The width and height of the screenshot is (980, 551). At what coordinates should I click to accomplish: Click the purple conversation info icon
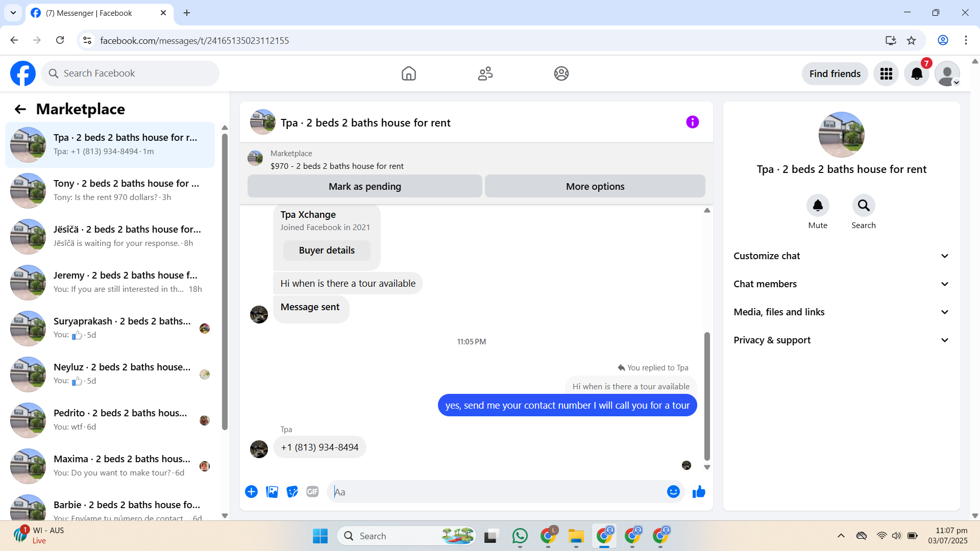[692, 122]
